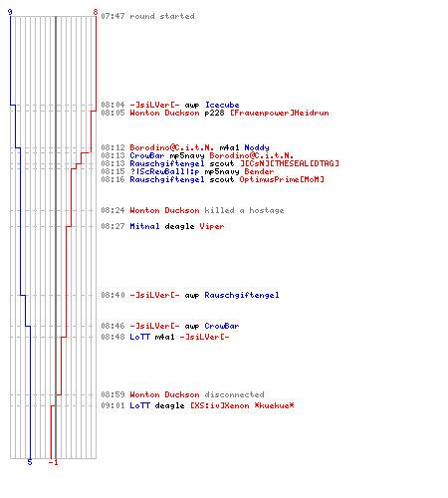Image resolution: width=448 pixels, height=498 pixels.
Task: Click [Frauenpower]Heidrun victim name
Action: 280,113
